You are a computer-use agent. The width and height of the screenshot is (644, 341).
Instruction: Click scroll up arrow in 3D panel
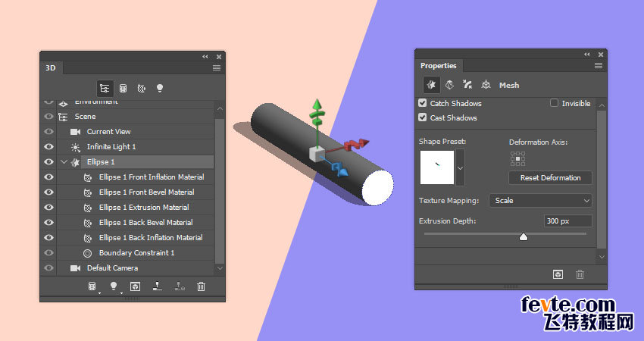[220, 108]
